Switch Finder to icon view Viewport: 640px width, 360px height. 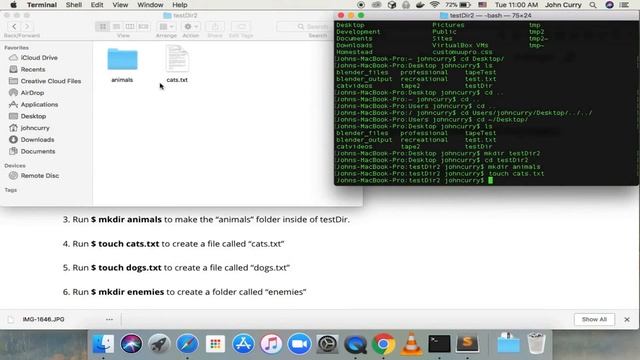click(x=103, y=27)
